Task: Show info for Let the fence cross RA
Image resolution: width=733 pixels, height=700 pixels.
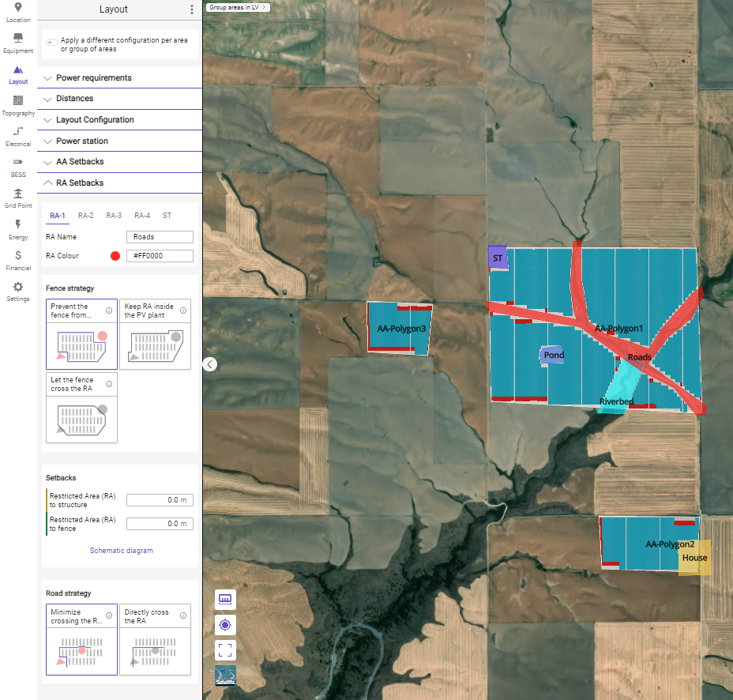Action: 109,384
